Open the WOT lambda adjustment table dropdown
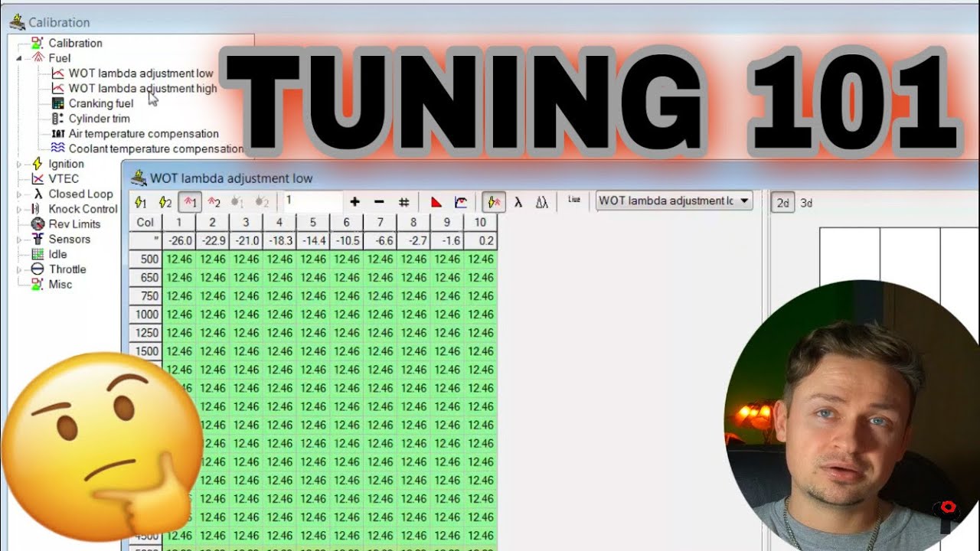 tap(674, 201)
